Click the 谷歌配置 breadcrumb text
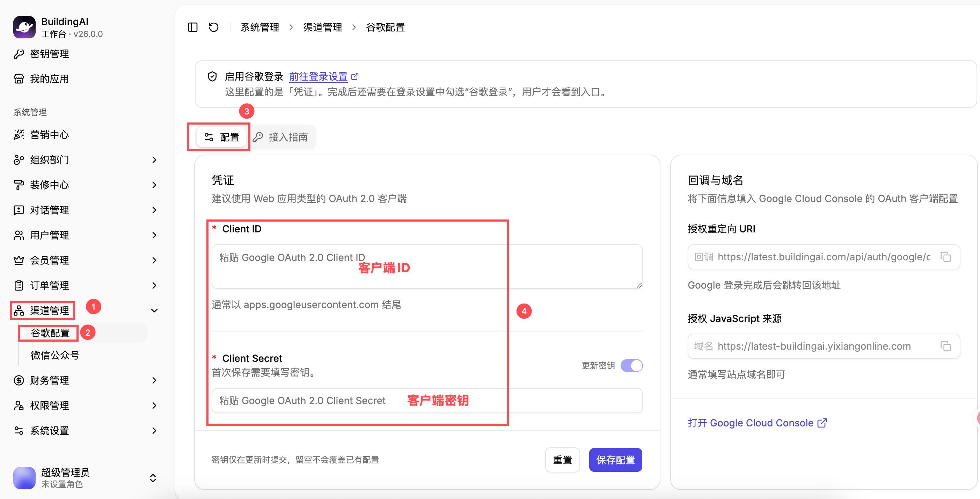Screen dimensions: 980x499 tap(385, 27)
